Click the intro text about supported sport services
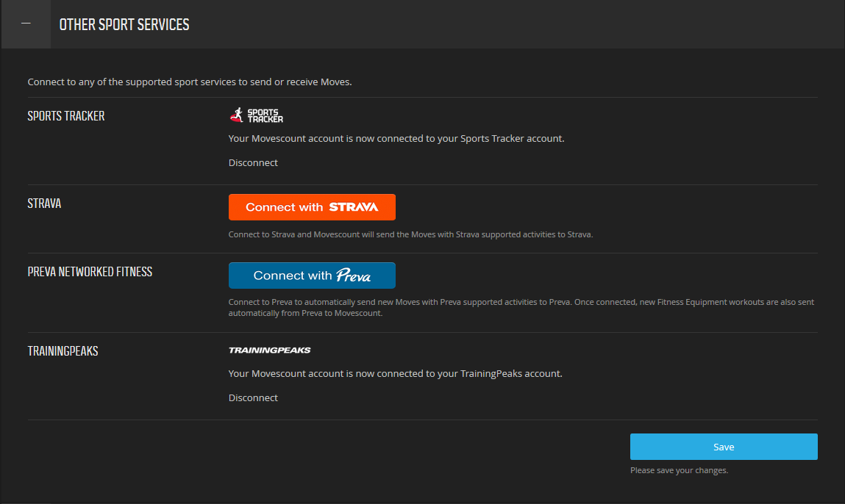 (x=190, y=82)
